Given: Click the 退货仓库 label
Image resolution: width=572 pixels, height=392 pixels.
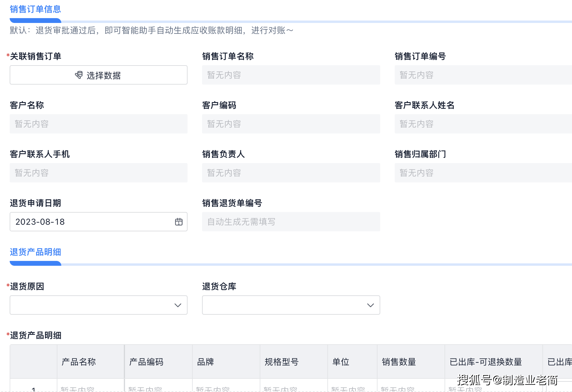Looking at the screenshot, I should pos(219,286).
